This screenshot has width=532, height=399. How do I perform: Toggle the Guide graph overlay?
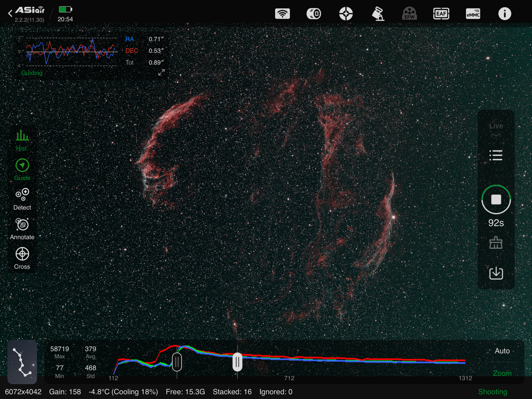pos(22,170)
